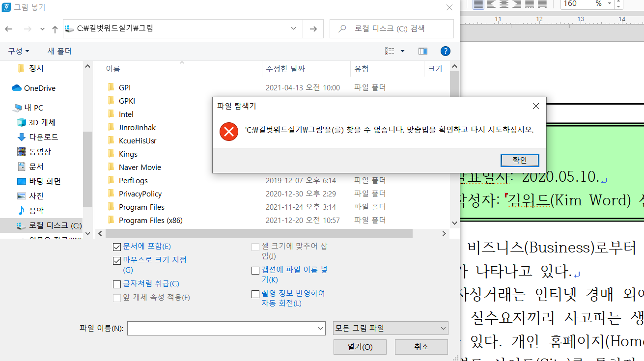Viewport: 644px width, 361px height.
Task: Uncheck the 문서에 포함 checkbox
Action: [x=117, y=247]
